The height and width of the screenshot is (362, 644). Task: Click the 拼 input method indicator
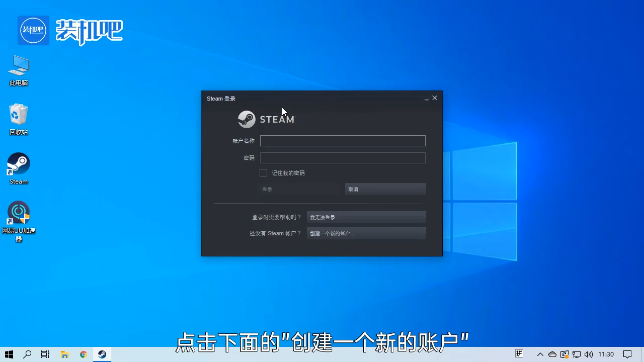click(519, 353)
